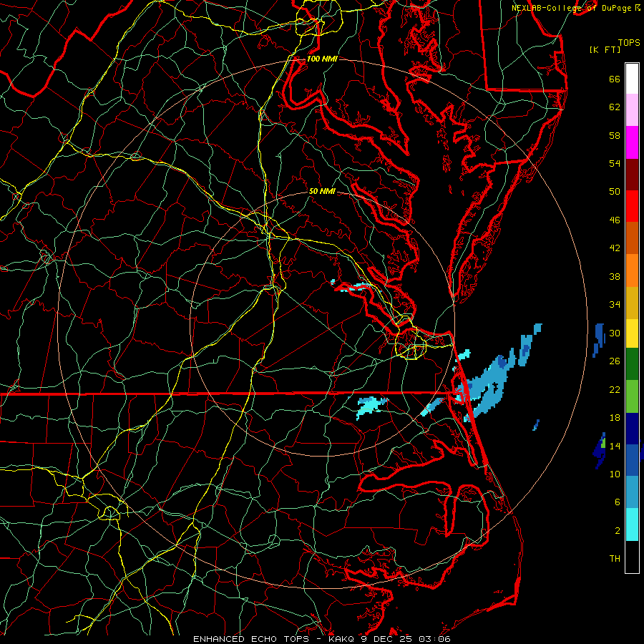Click the 38 legend value
This screenshot has height=644, width=644.
click(x=615, y=276)
